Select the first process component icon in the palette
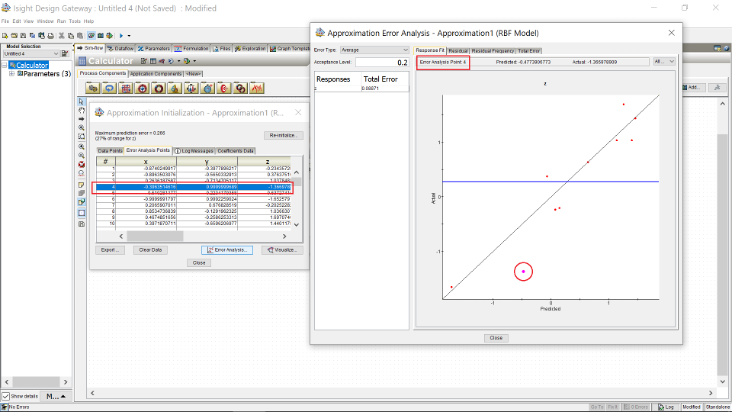 coord(91,88)
